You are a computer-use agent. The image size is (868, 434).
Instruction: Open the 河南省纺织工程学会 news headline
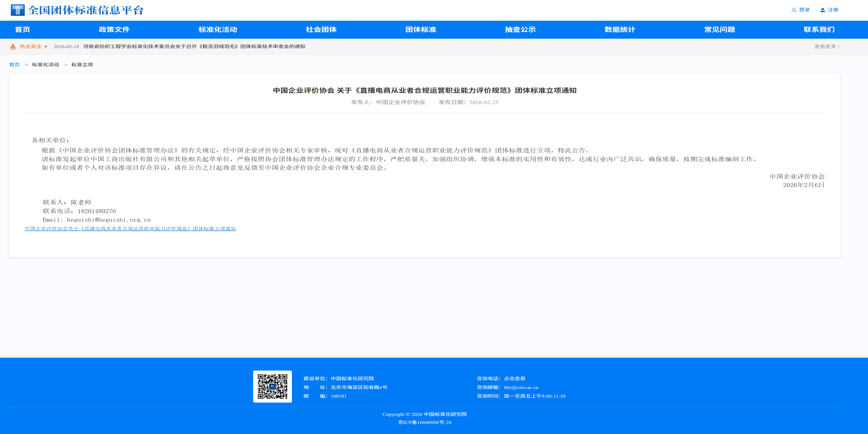194,47
